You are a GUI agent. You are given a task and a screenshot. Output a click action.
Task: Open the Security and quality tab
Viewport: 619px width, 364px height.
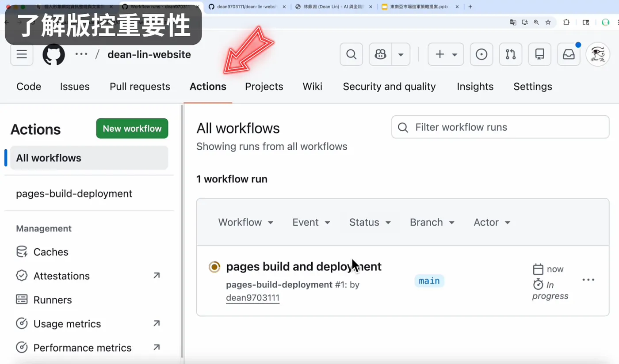(x=389, y=87)
